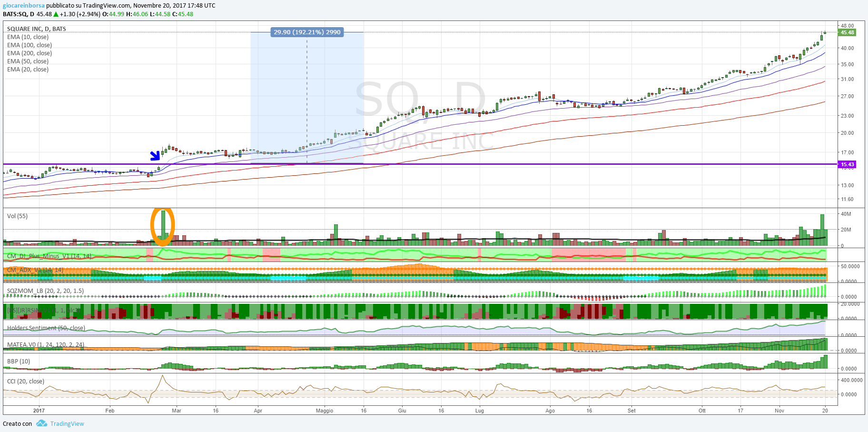Select the EMA (200, close) indicator label
Image resolution: width=868 pixels, height=432 pixels.
point(30,53)
